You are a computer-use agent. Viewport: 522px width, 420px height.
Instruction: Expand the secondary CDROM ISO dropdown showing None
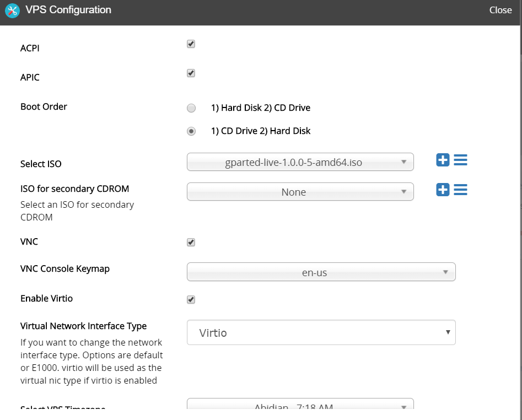pyautogui.click(x=300, y=192)
